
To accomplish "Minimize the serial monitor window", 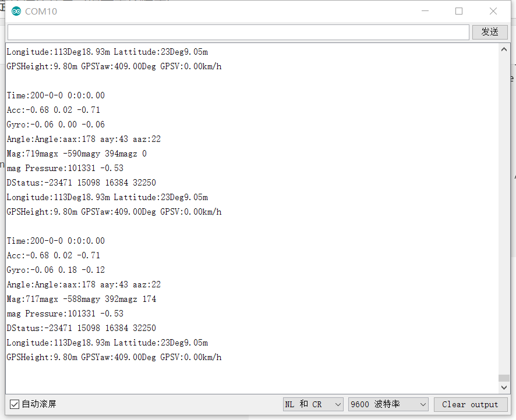I will pos(425,11).
